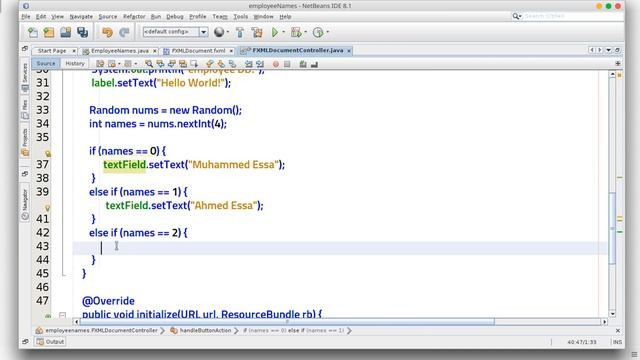
Task: Open the File menu
Action: click(x=26, y=17)
